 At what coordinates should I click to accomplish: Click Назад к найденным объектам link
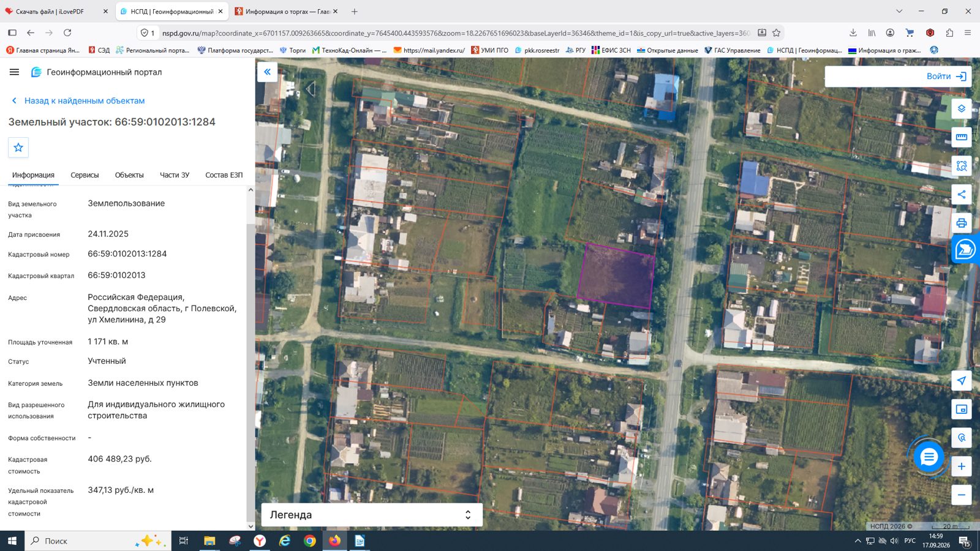[x=85, y=101]
